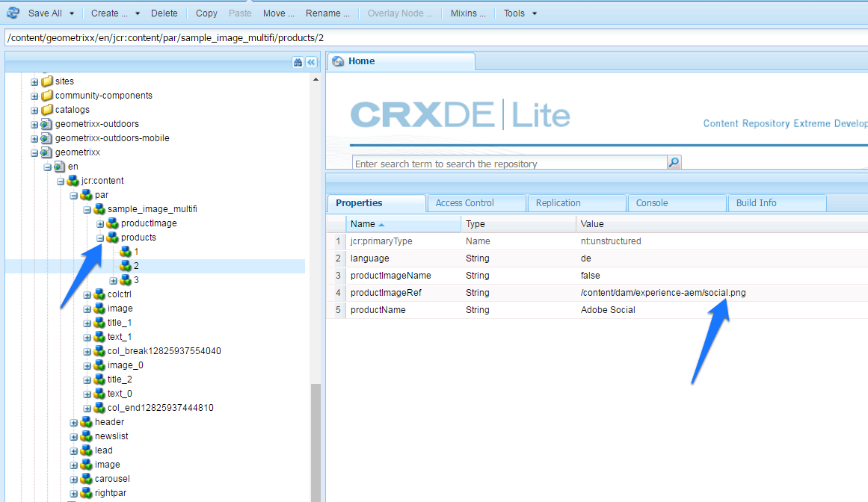Switch to the Access Control tab
Image resolution: width=868 pixels, height=502 pixels.
pyautogui.click(x=476, y=202)
